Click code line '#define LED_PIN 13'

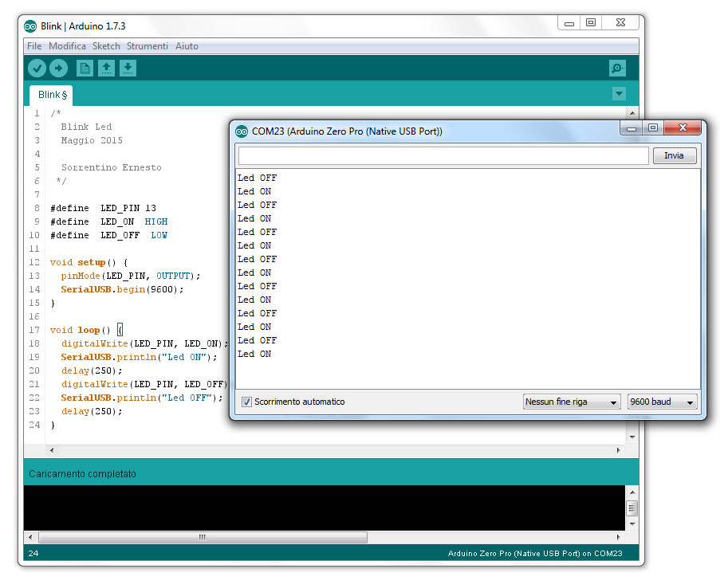(103, 209)
